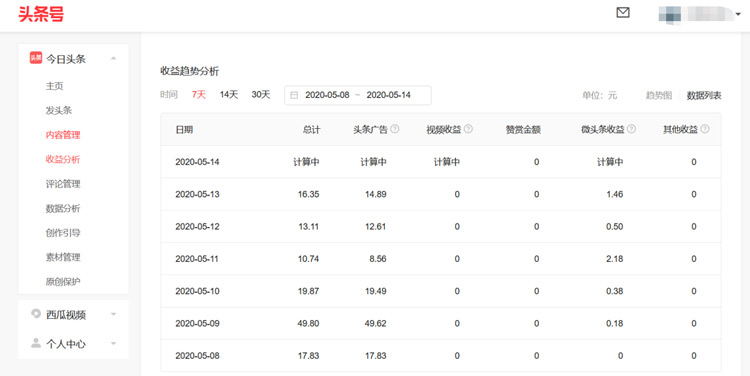Click 微头条收益 value 0.38

pos(615,291)
